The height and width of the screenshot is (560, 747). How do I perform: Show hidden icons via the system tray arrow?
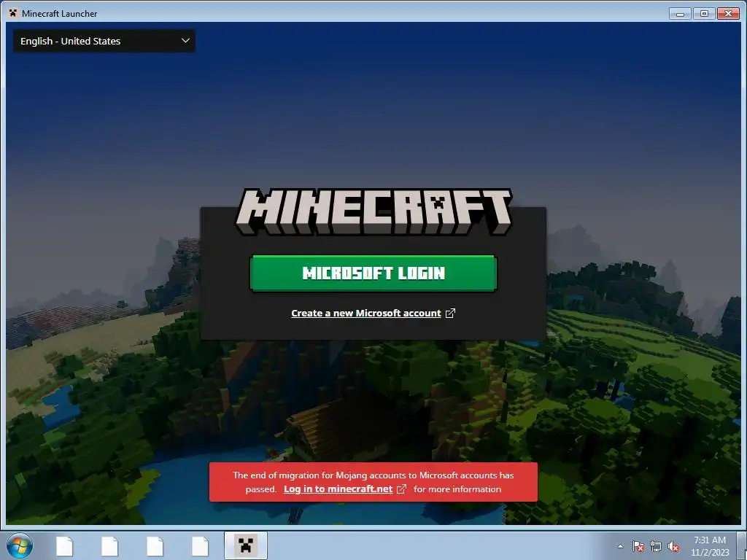click(x=620, y=546)
